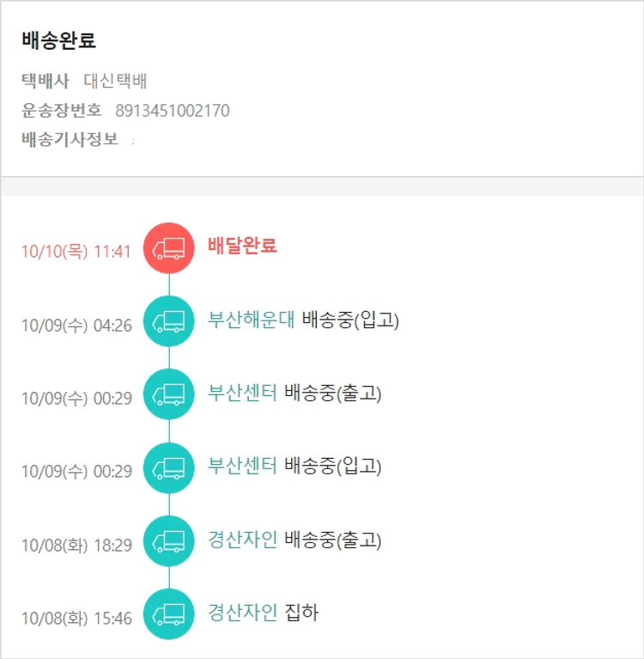Click the red 배달완료 status text
Image resolution: width=644 pixels, height=659 pixels.
[242, 246]
